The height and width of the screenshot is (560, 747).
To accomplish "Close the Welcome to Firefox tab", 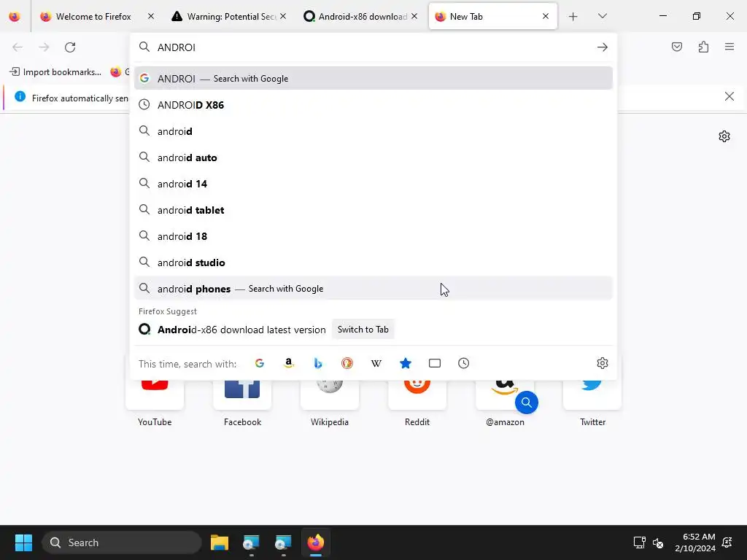I will (151, 16).
